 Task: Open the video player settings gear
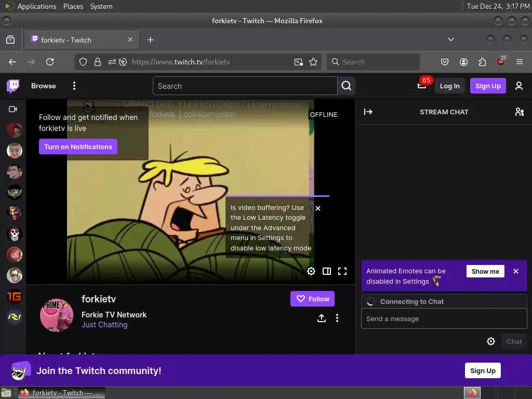click(x=311, y=271)
